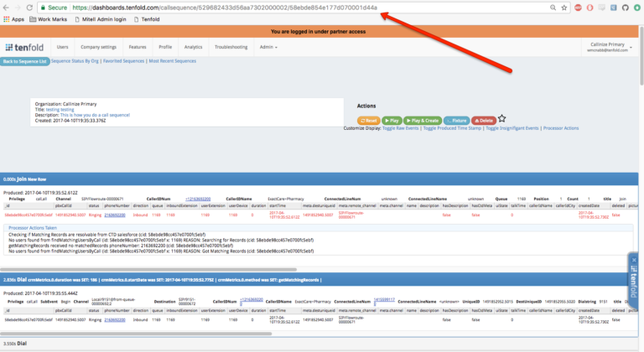Viewport: 644px width, 352px height.
Task: Toggle Produced Time Stamp display
Action: (452, 128)
